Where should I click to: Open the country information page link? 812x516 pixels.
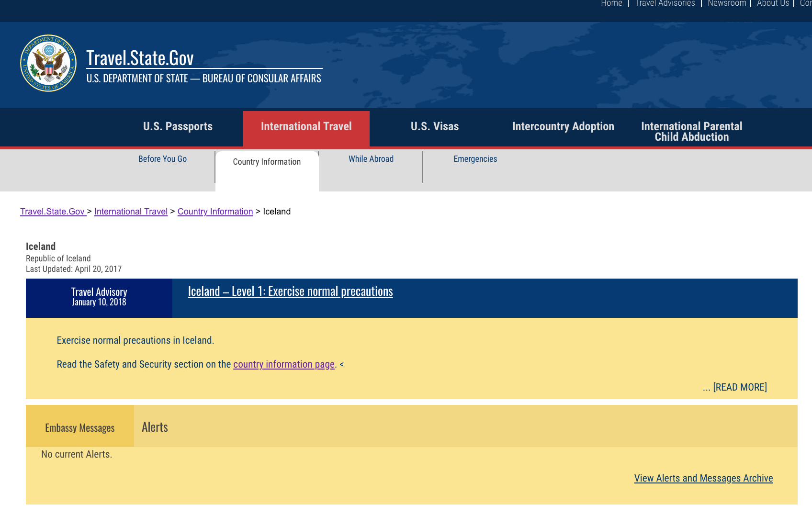(284, 364)
